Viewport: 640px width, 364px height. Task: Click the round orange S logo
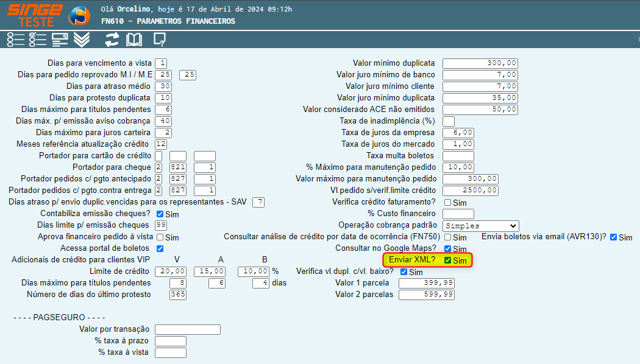79,15
